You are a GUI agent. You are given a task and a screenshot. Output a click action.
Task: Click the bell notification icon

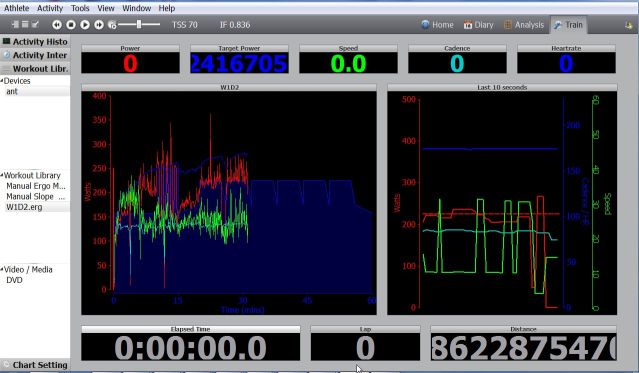pyautogui.click(x=628, y=25)
